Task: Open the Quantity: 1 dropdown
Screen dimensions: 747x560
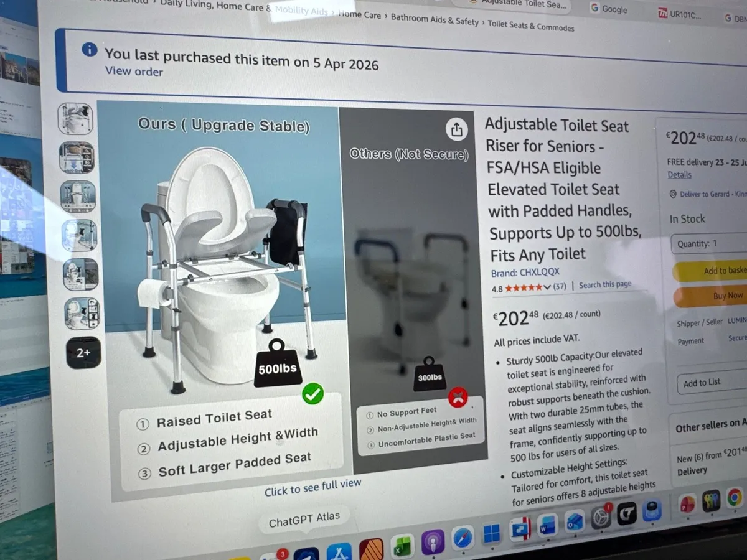Action: [709, 245]
